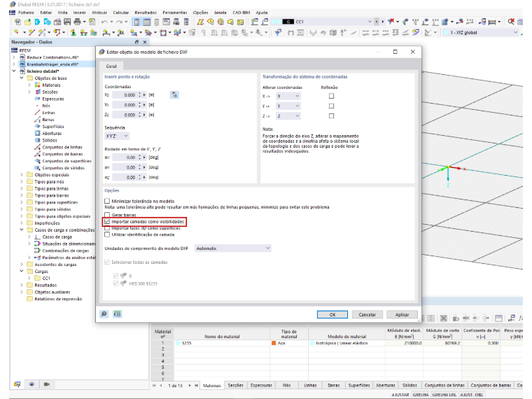Click the Y0 coordinate input field
Screen dimensions: 532x399
point(125,105)
